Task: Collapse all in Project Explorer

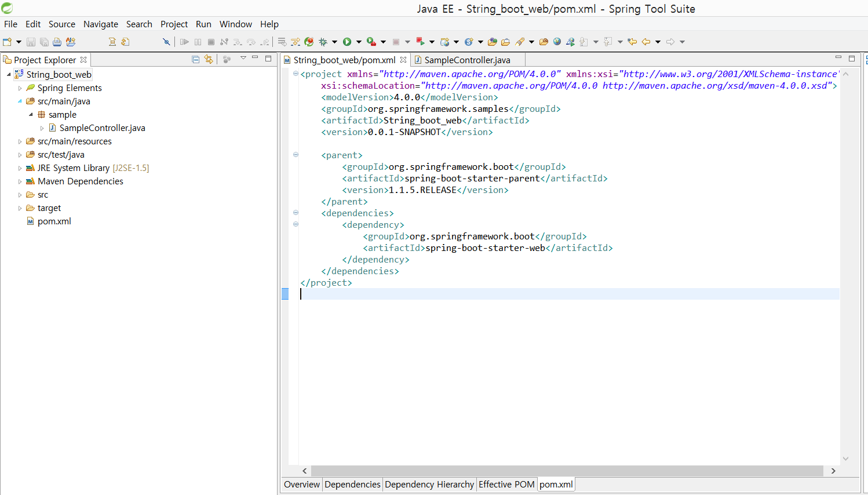Action: tap(195, 59)
